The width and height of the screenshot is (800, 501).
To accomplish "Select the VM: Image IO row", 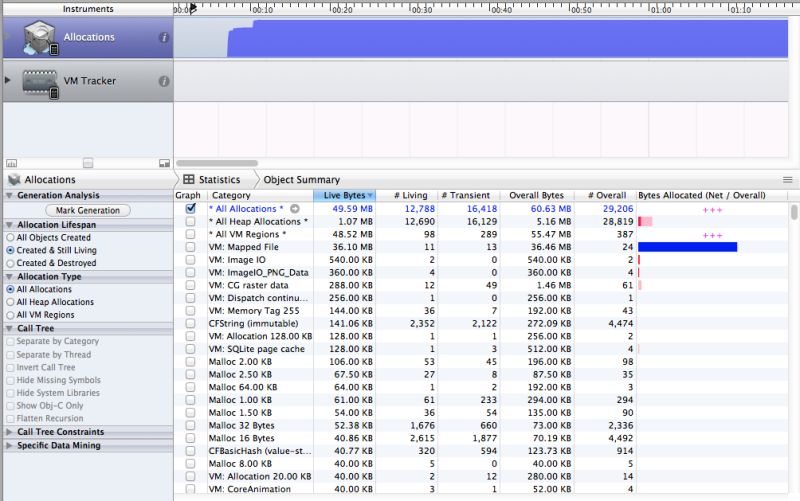I will [481, 260].
